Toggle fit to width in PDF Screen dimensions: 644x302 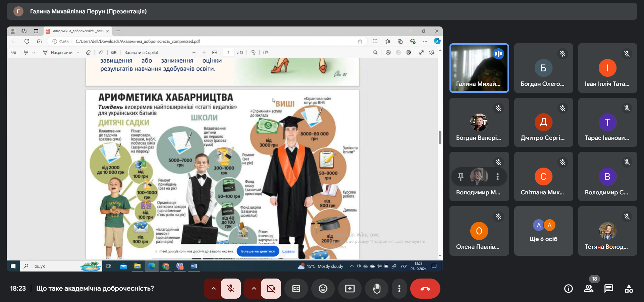tap(215, 52)
